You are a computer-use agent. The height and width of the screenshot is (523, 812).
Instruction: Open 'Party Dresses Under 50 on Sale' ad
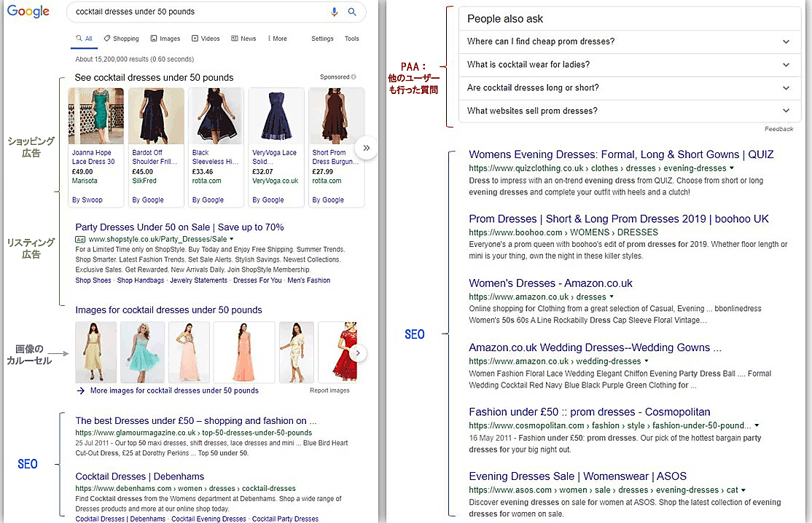coord(179,227)
